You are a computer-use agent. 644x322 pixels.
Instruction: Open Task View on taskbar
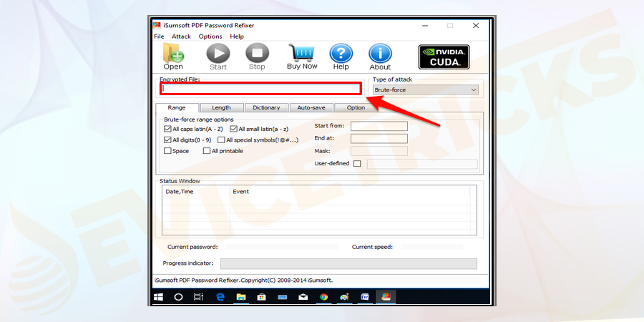(x=198, y=297)
